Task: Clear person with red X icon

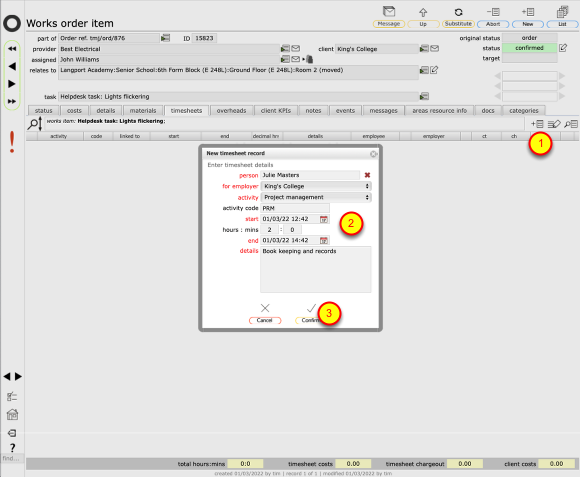Action: coord(367,175)
